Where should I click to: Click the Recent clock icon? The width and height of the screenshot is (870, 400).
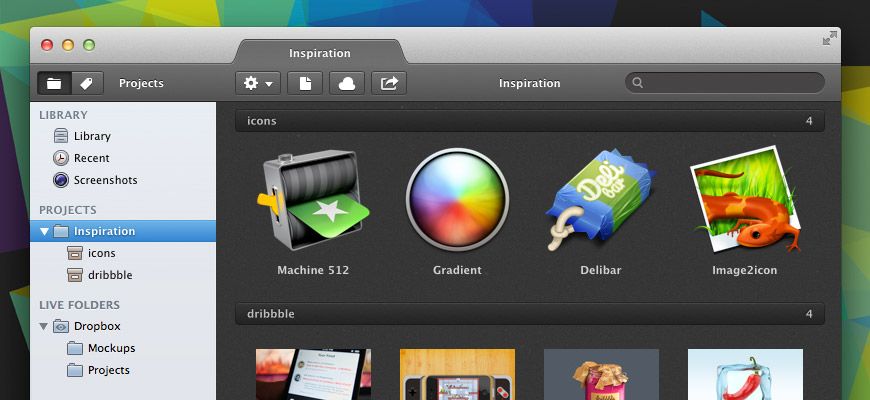point(61,158)
